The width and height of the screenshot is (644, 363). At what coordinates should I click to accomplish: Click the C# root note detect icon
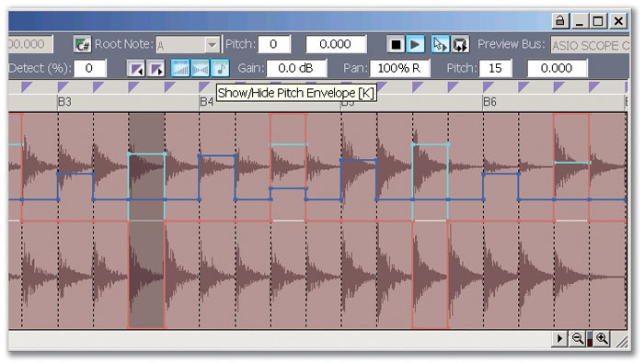click(x=82, y=44)
